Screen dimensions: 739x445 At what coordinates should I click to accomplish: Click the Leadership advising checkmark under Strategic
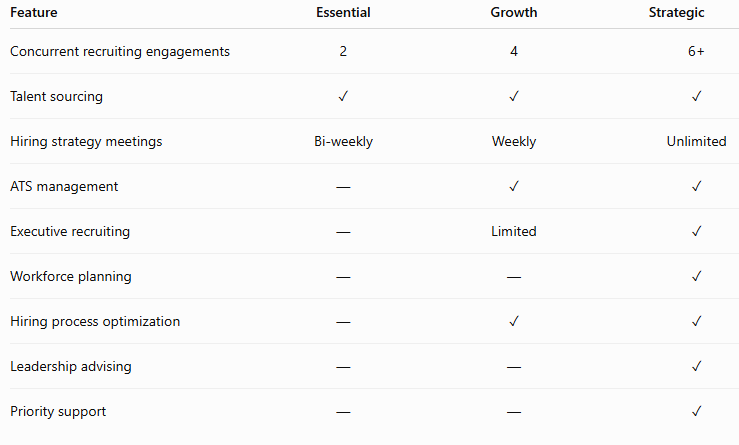pyautogui.click(x=697, y=366)
